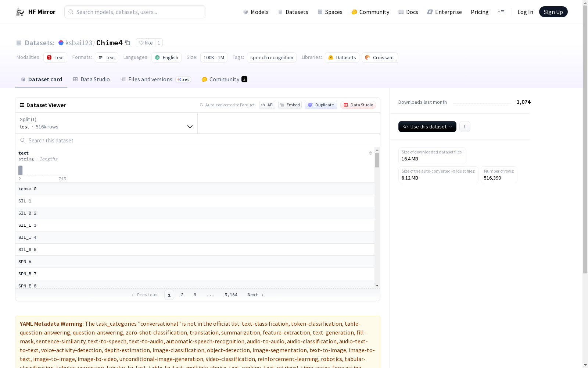
Task: Select the row 'SIL_I 4'
Action: [195, 237]
